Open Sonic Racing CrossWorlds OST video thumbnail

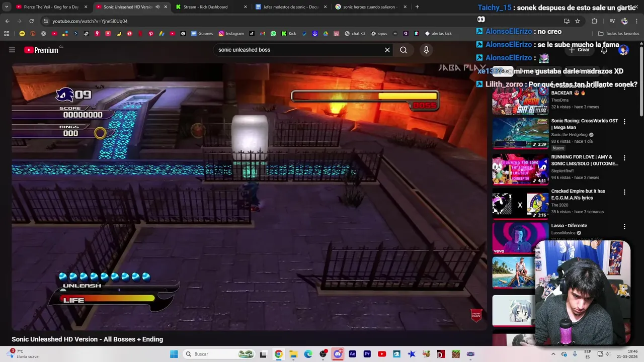[520, 133]
